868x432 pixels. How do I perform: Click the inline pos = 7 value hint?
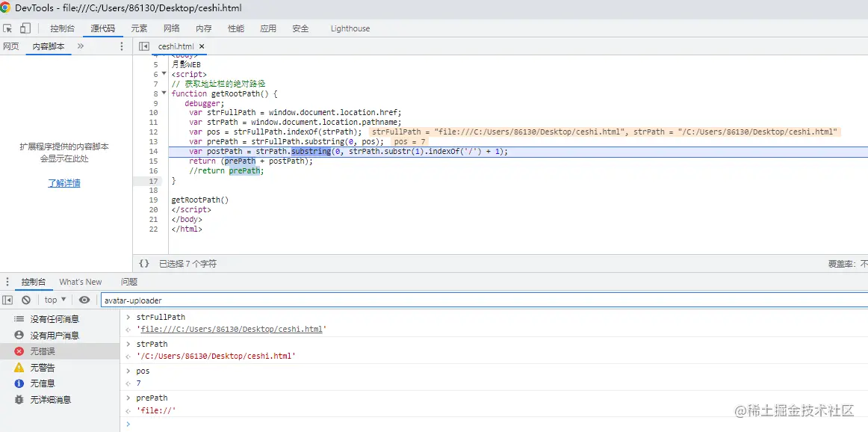[410, 142]
